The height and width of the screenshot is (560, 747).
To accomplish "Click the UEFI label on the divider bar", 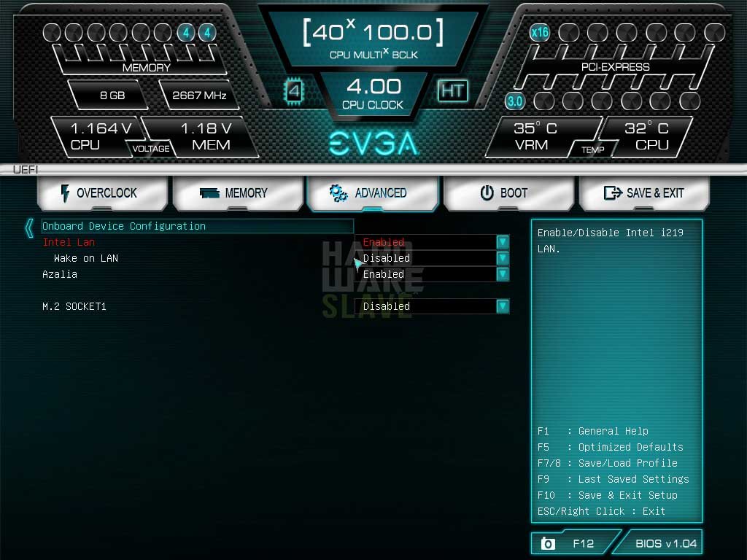I will click(x=26, y=169).
